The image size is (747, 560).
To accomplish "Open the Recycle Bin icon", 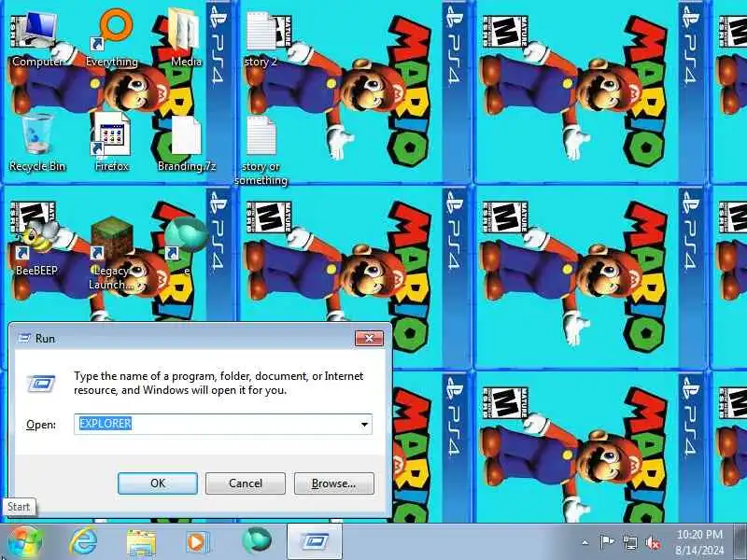I will click(37, 142).
